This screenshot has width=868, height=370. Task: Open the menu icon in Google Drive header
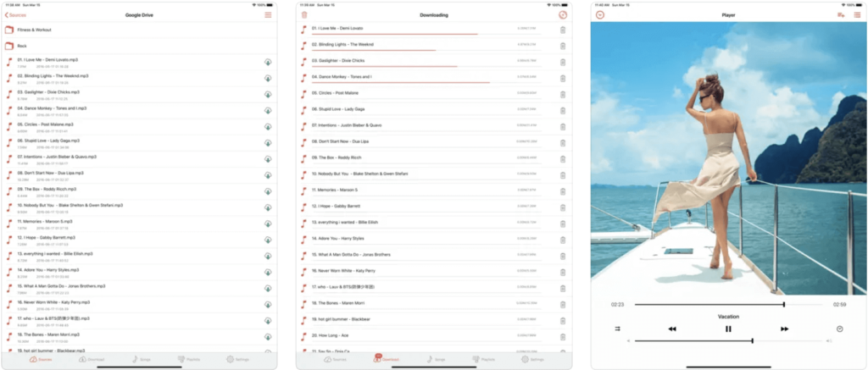268,15
